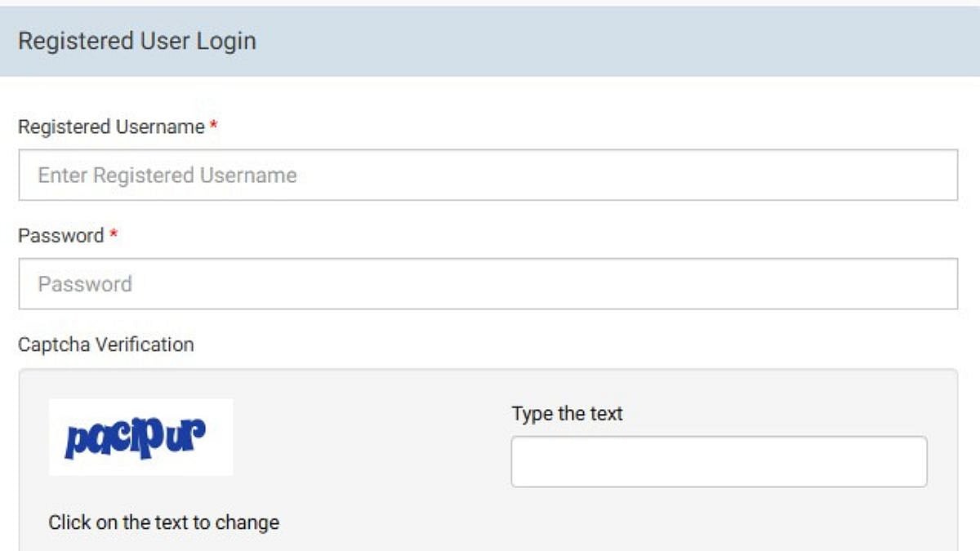
Task: Click the Registered Username input field
Action: tap(488, 175)
